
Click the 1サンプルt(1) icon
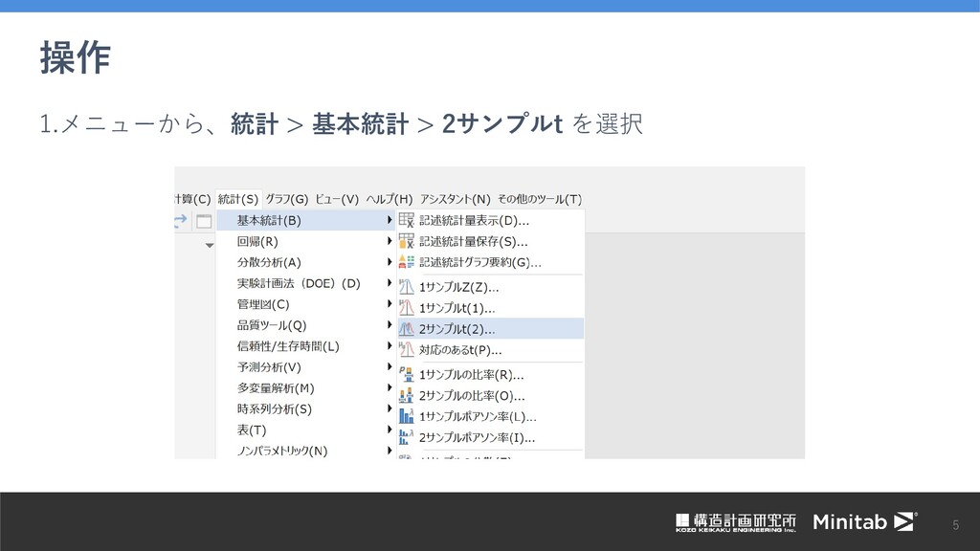(x=406, y=308)
